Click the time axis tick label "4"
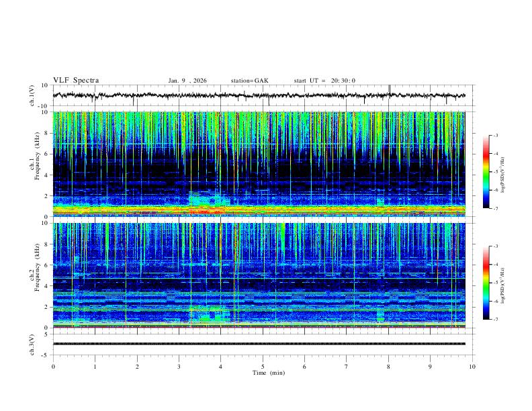 [221, 367]
